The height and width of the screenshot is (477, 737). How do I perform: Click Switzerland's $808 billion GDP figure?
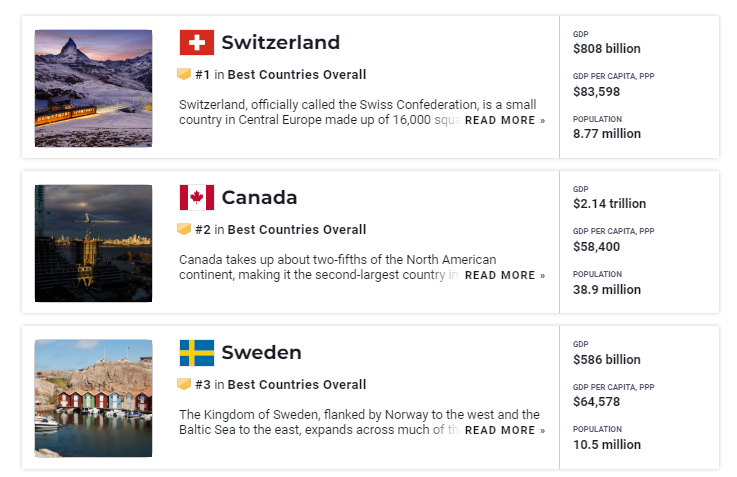[x=607, y=49]
